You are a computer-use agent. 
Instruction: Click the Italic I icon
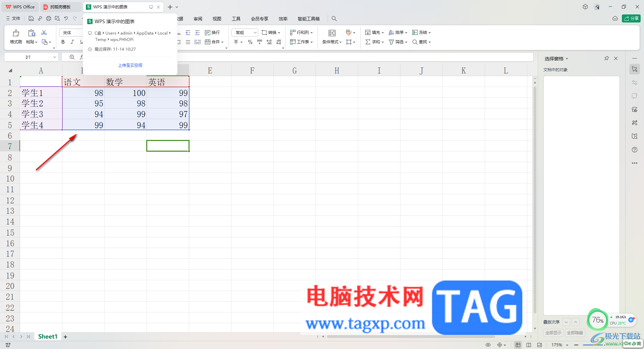[72, 42]
